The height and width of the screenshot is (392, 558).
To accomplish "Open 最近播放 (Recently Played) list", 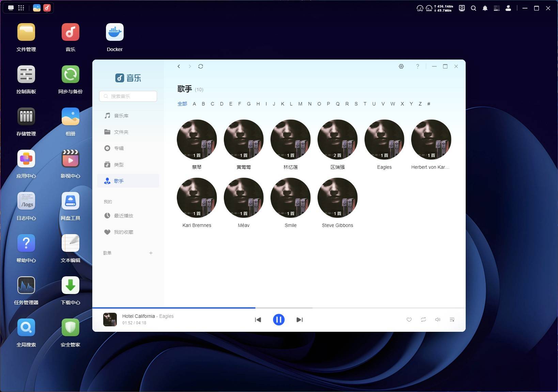I will click(123, 215).
